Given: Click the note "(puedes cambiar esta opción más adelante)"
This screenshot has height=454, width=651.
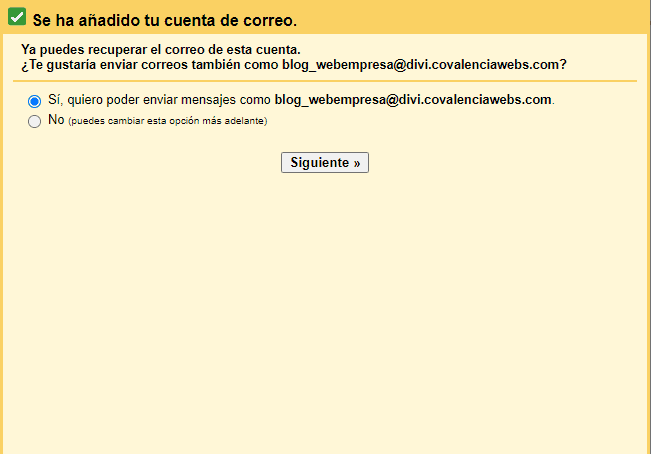Looking at the screenshot, I should 168,121.
